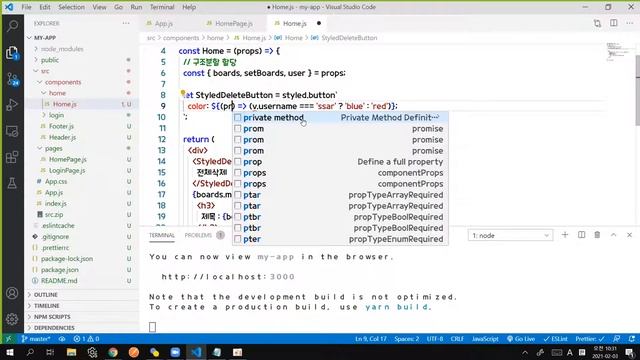Click the Split Editor icon
This screenshot has width=640, height=360.
[613, 23]
